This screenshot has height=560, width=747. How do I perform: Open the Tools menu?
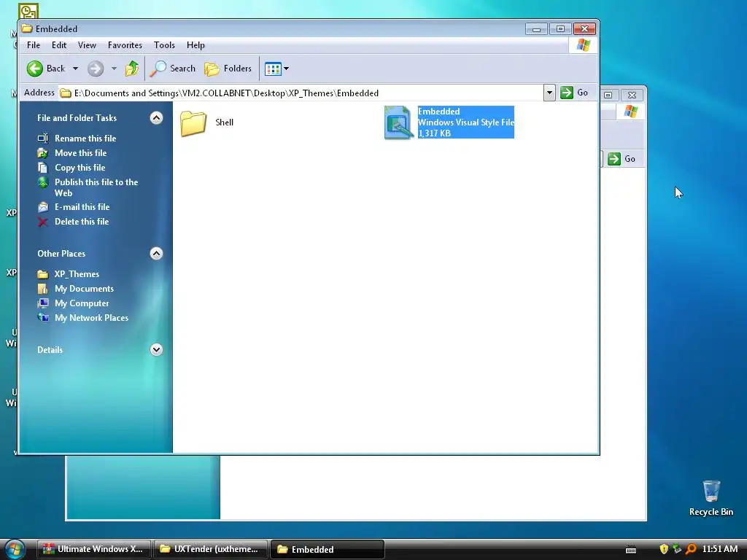(164, 44)
